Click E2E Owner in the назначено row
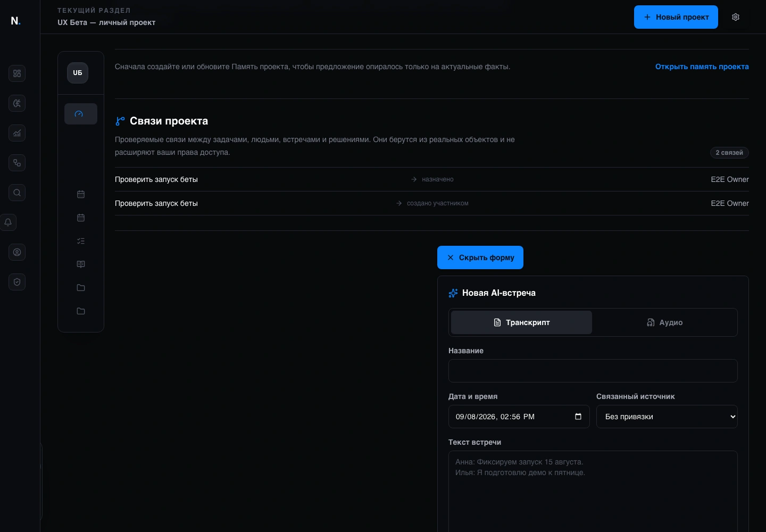The height and width of the screenshot is (532, 766). [730, 179]
